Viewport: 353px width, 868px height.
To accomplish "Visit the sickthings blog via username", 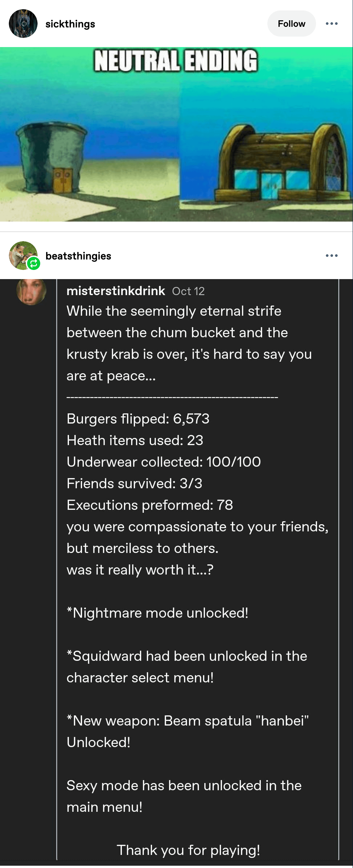I will (70, 24).
